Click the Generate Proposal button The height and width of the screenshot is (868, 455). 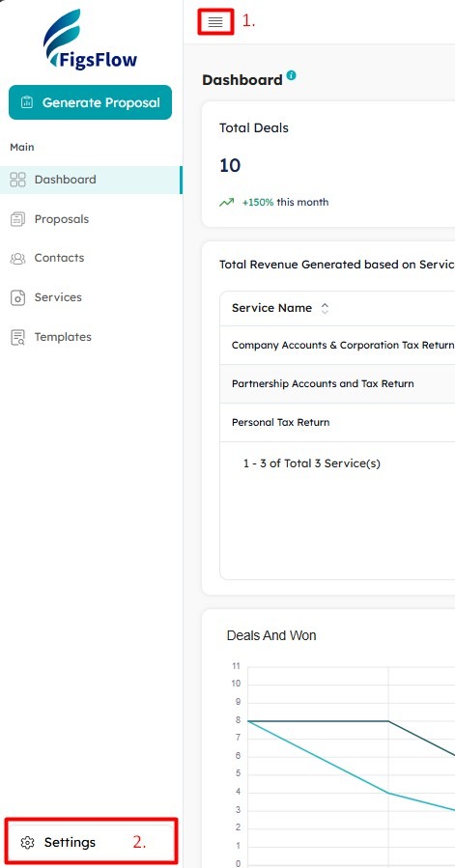tap(91, 102)
